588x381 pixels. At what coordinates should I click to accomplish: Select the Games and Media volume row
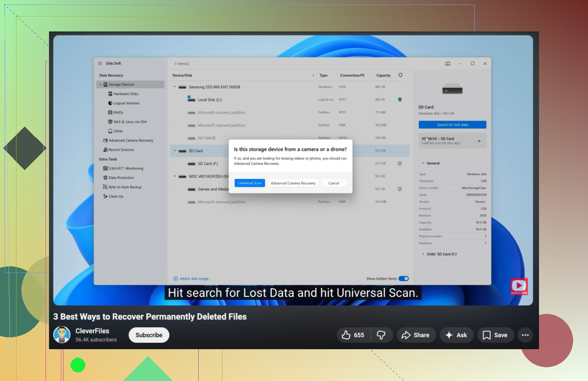(290, 189)
